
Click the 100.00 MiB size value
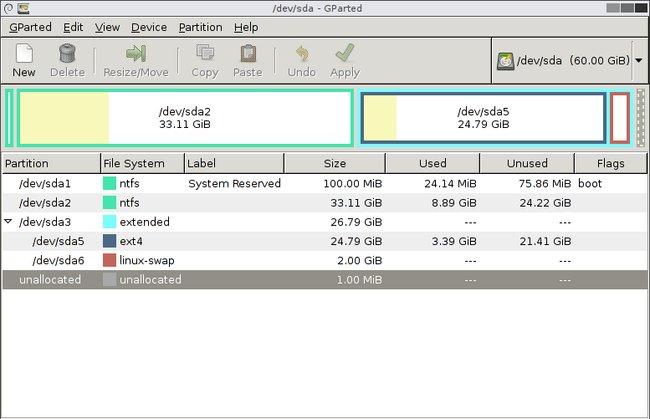click(352, 183)
